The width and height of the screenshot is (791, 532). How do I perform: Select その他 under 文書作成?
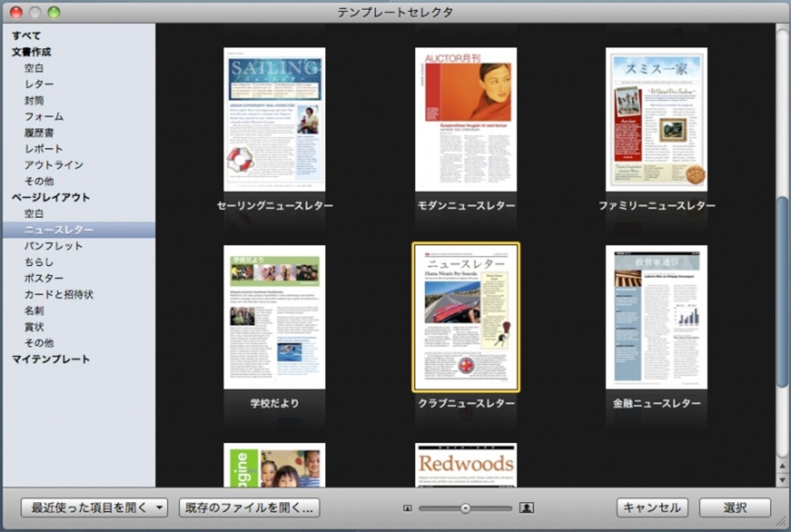click(x=40, y=181)
